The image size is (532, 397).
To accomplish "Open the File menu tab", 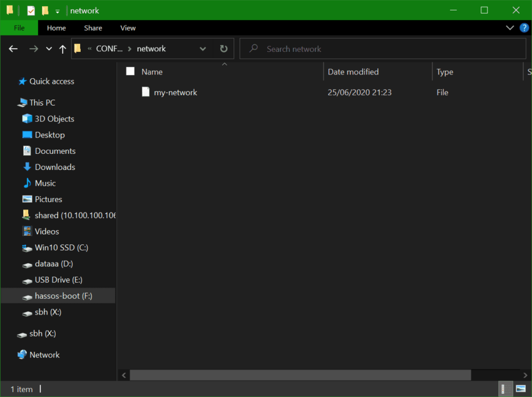I will click(x=19, y=27).
